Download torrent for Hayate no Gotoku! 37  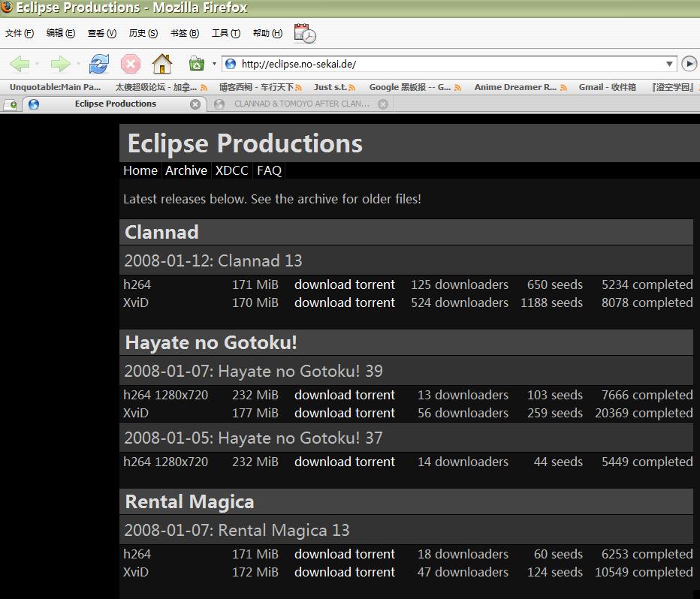[345, 462]
